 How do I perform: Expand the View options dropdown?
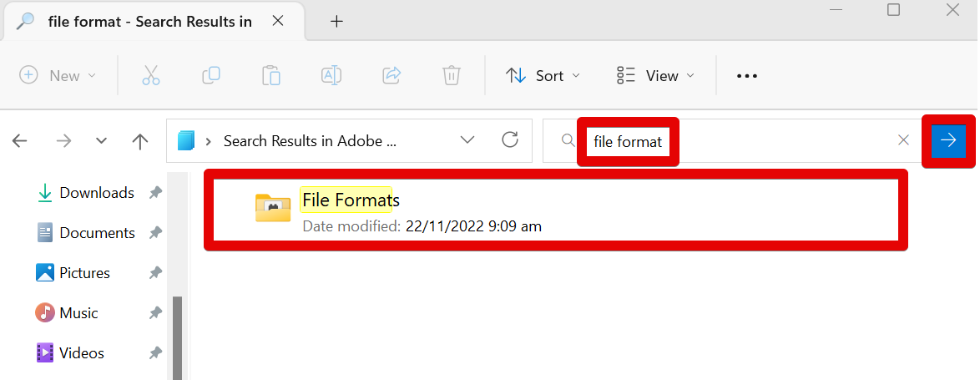[x=655, y=75]
